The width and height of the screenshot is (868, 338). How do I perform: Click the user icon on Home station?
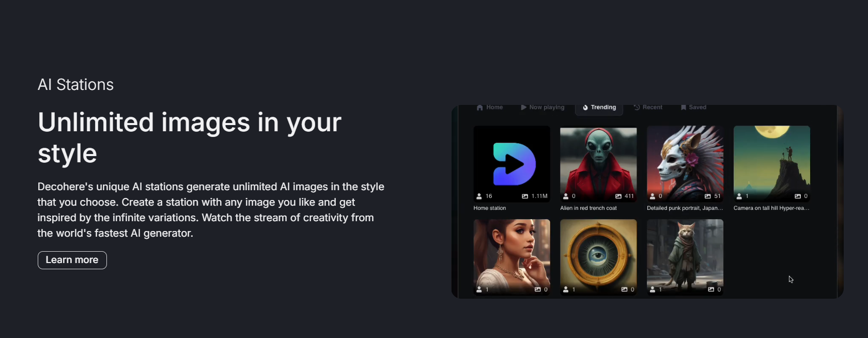(x=479, y=196)
